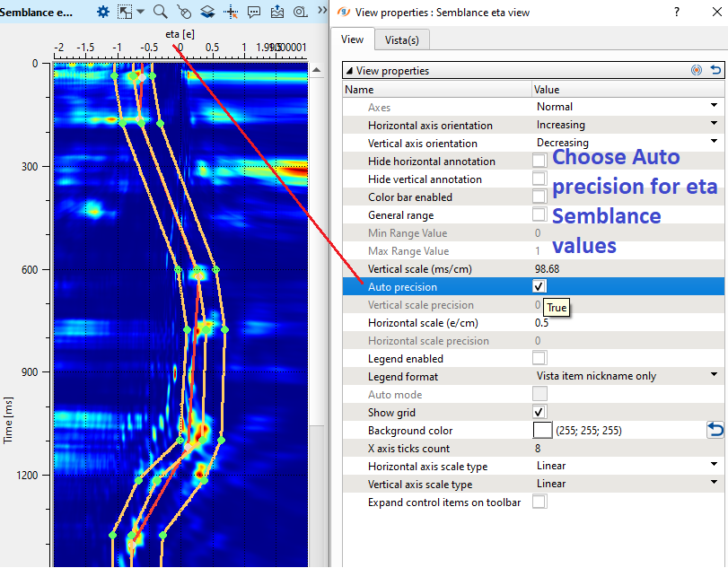
Task: Click the export image icon
Action: pos(276,12)
